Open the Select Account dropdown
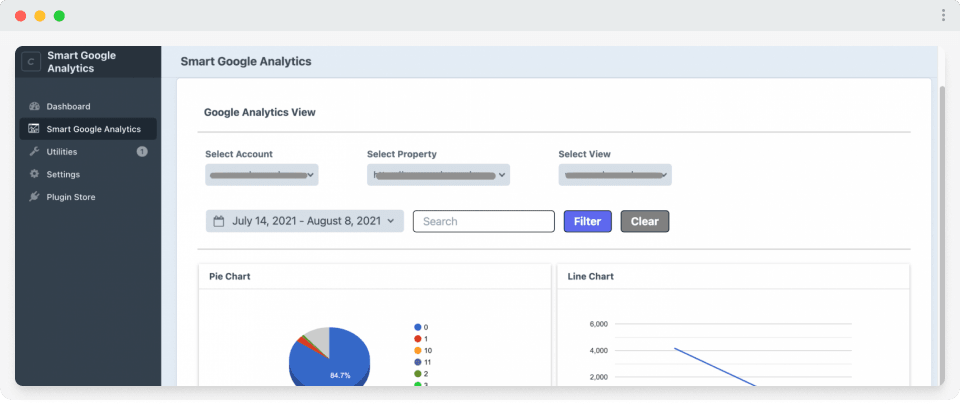This screenshot has width=960, height=408. pos(261,175)
